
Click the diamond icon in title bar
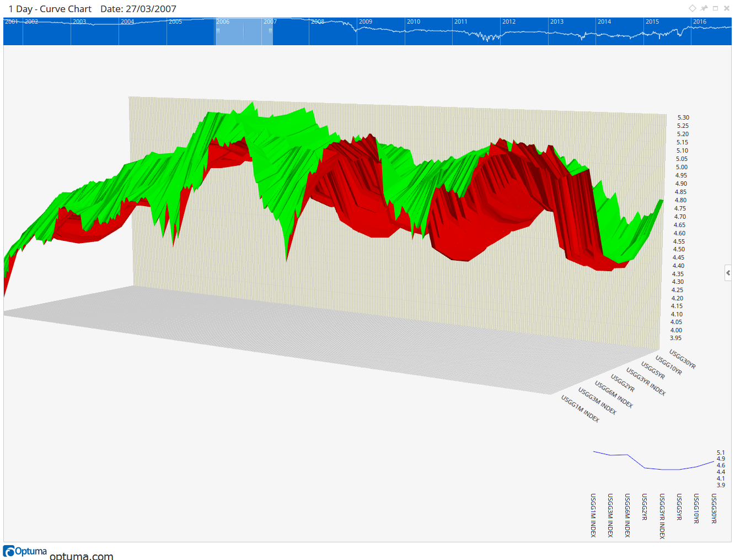pos(693,8)
